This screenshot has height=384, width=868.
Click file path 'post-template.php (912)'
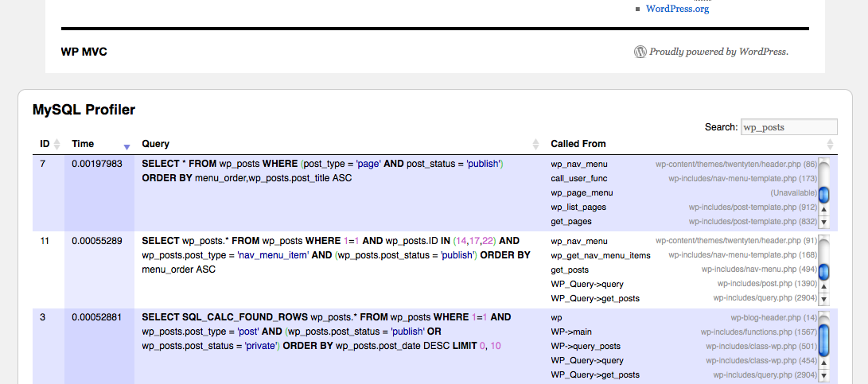coord(753,207)
